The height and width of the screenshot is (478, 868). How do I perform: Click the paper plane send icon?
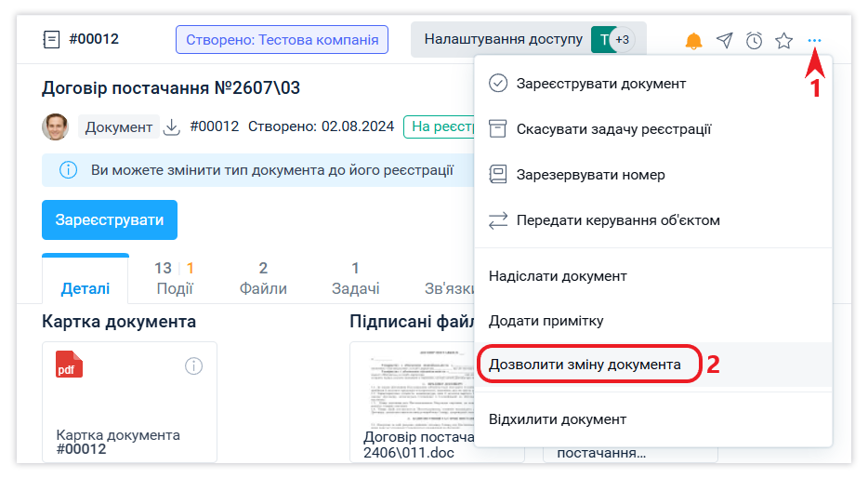(724, 40)
